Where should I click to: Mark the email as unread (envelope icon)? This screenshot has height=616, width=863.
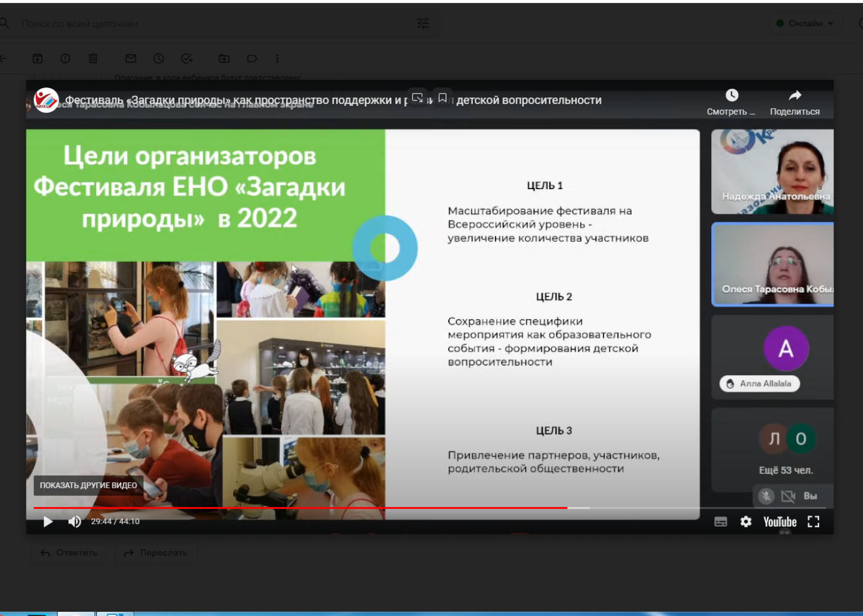coord(131,59)
